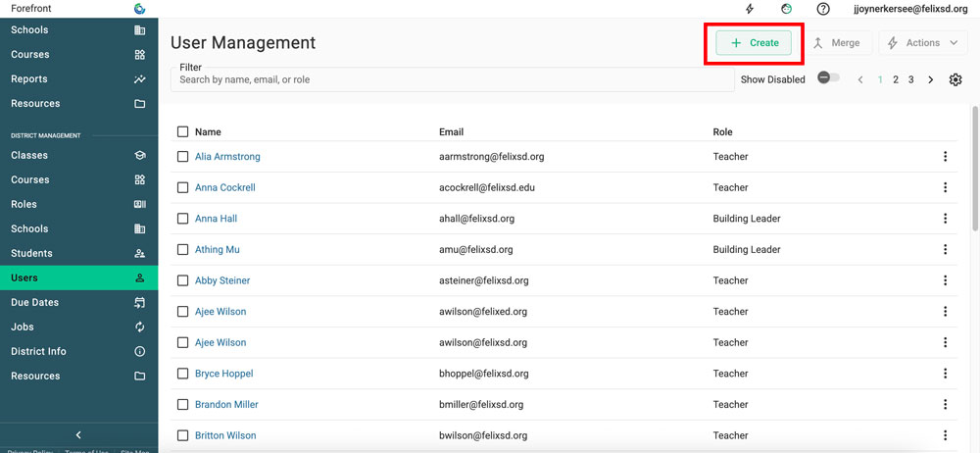Click the globe icon in top bar
Viewport: 980px width, 453px height.
coord(786,9)
